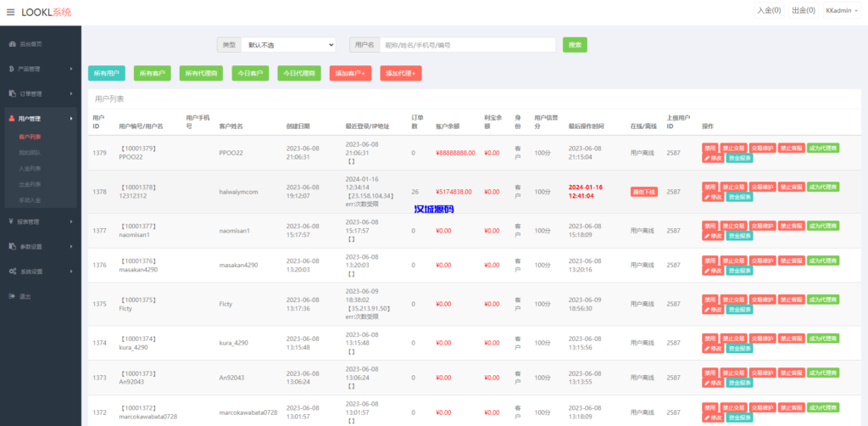Click the 系统设置 gears icon
The height and width of the screenshot is (426, 868).
(11, 272)
